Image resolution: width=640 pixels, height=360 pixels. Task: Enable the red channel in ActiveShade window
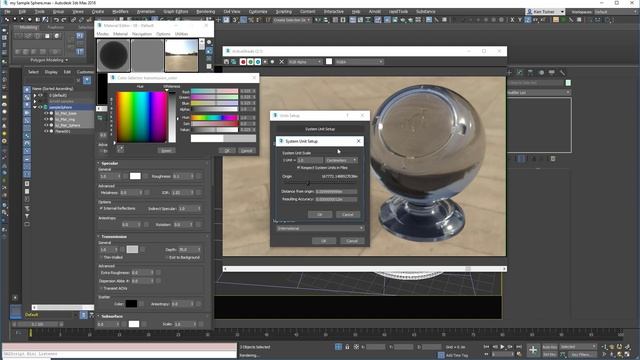pos(243,62)
